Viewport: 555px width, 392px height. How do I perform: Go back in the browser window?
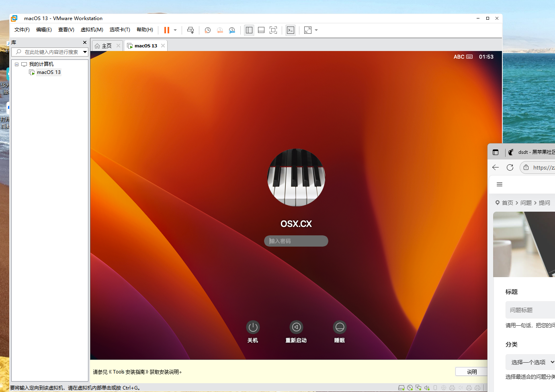tap(496, 167)
